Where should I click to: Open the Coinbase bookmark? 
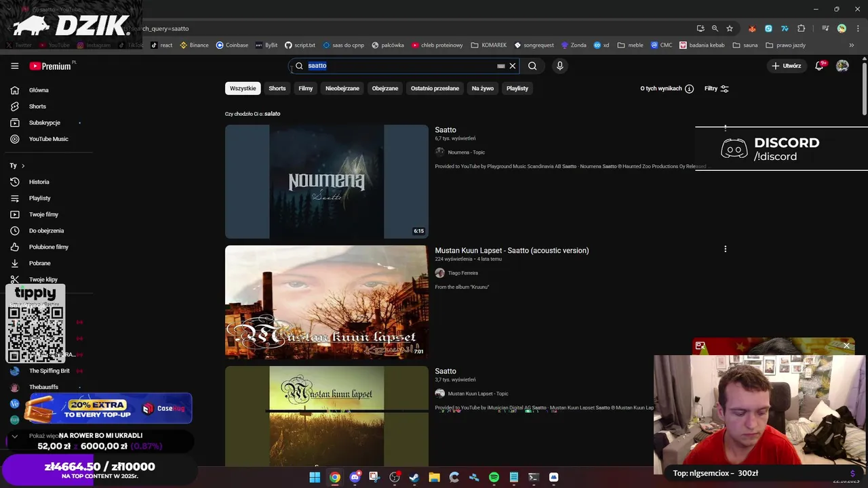click(232, 45)
